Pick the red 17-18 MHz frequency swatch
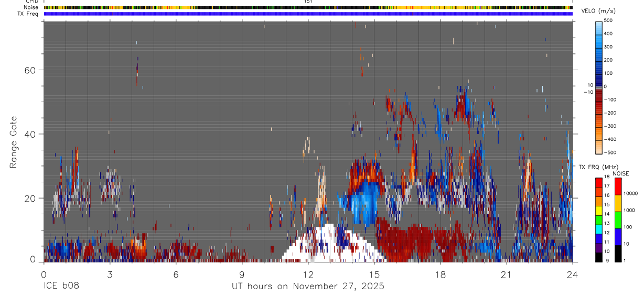Viewport: 644px width, 297px height. [x=599, y=182]
